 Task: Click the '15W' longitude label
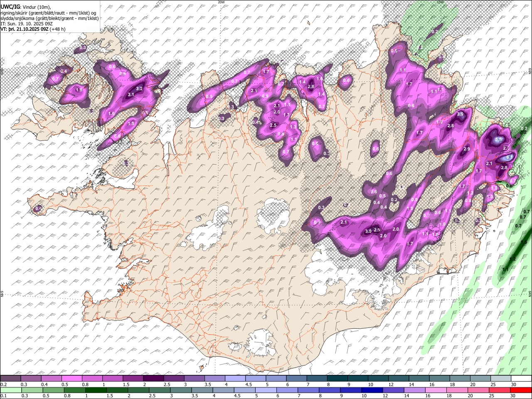[x=440, y=2]
